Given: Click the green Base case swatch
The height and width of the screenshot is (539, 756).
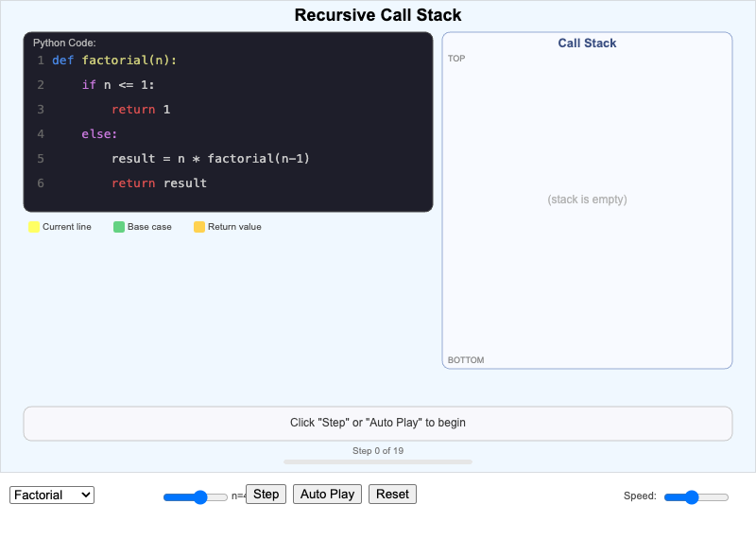Looking at the screenshot, I should pyautogui.click(x=119, y=227).
